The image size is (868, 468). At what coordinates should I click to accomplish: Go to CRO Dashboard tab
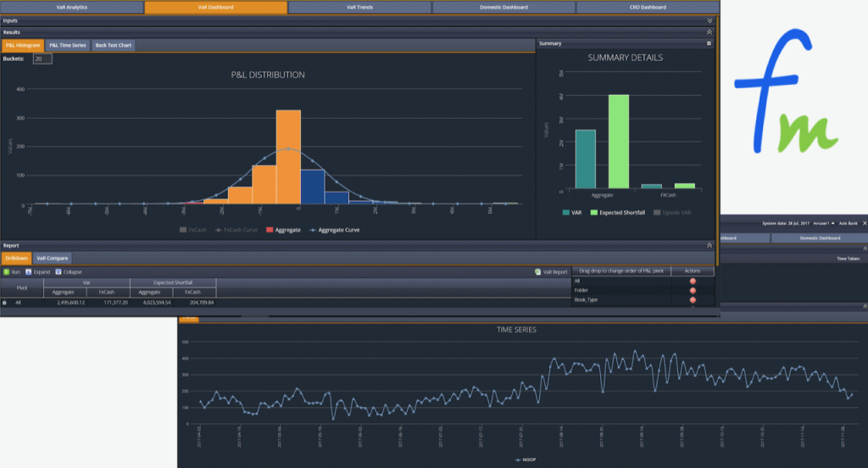click(x=648, y=7)
